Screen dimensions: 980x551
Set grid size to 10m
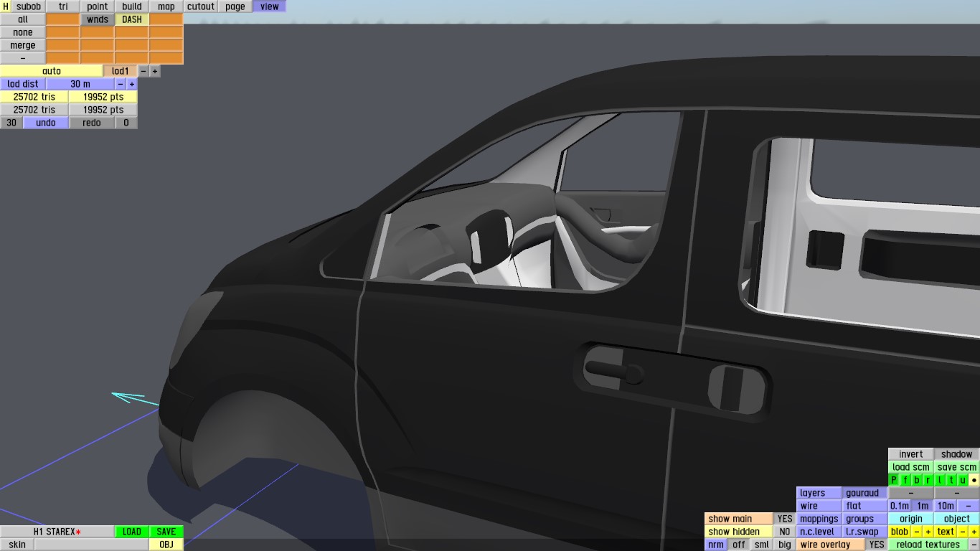pyautogui.click(x=946, y=506)
